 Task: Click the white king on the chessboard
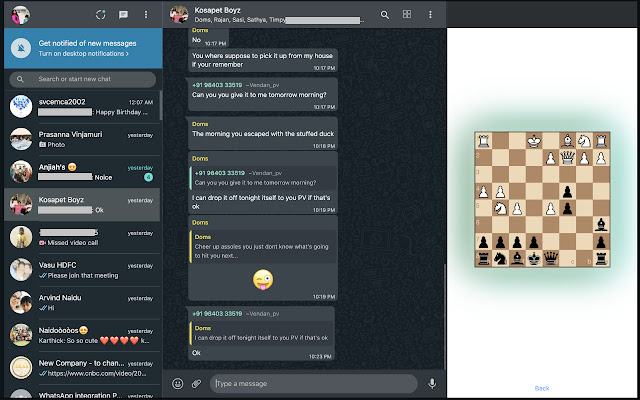pos(534,141)
